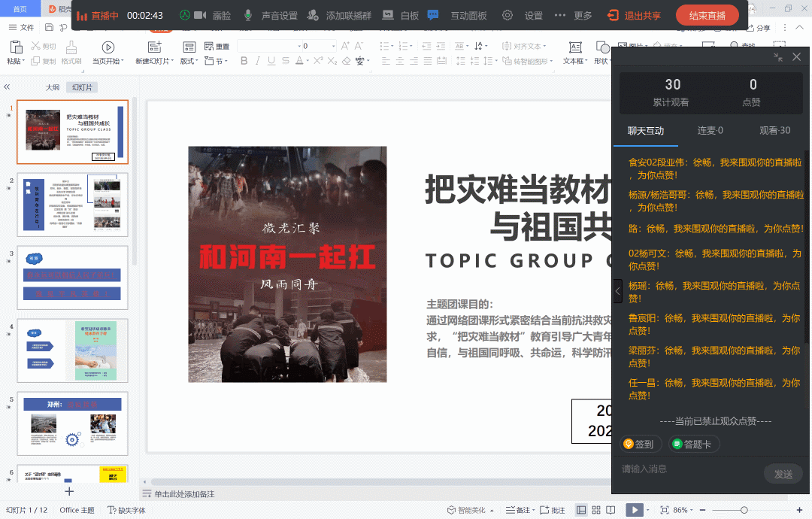Select slide 3 thumbnail

pyautogui.click(x=72, y=278)
